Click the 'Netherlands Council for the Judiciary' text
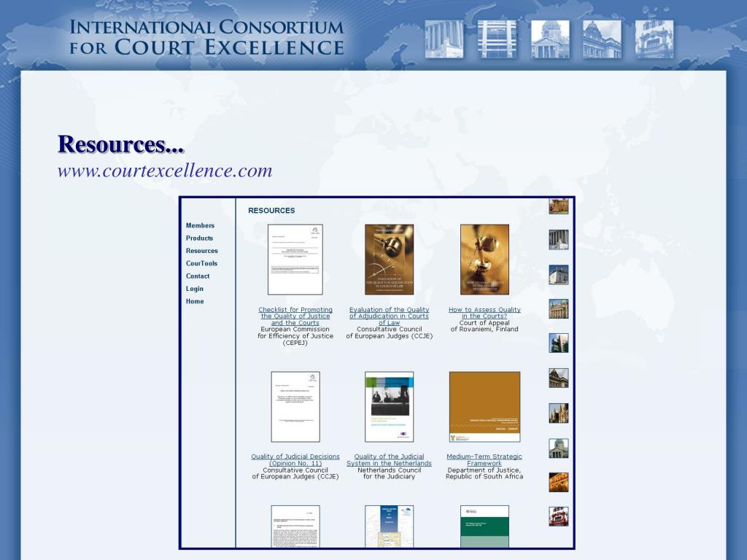The image size is (747, 560). [390, 473]
